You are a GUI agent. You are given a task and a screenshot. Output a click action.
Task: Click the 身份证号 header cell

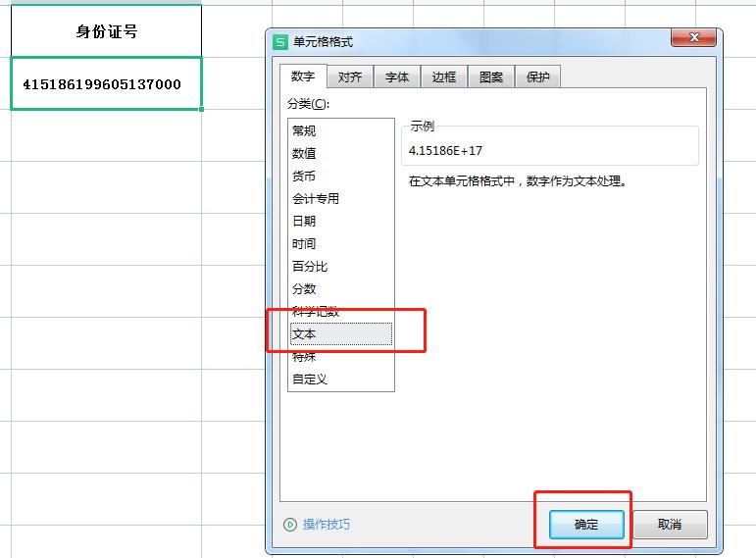click(x=107, y=31)
